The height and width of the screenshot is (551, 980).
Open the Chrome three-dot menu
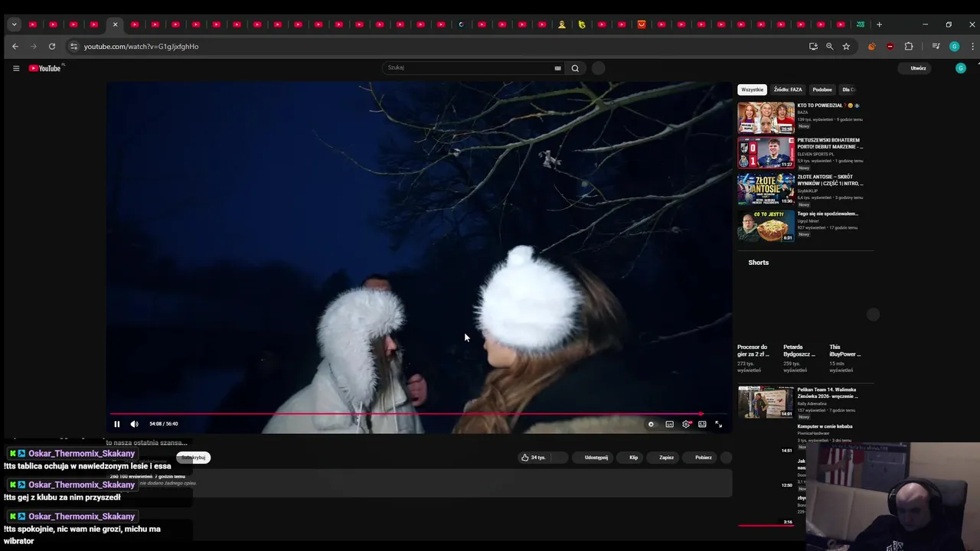(x=972, y=47)
